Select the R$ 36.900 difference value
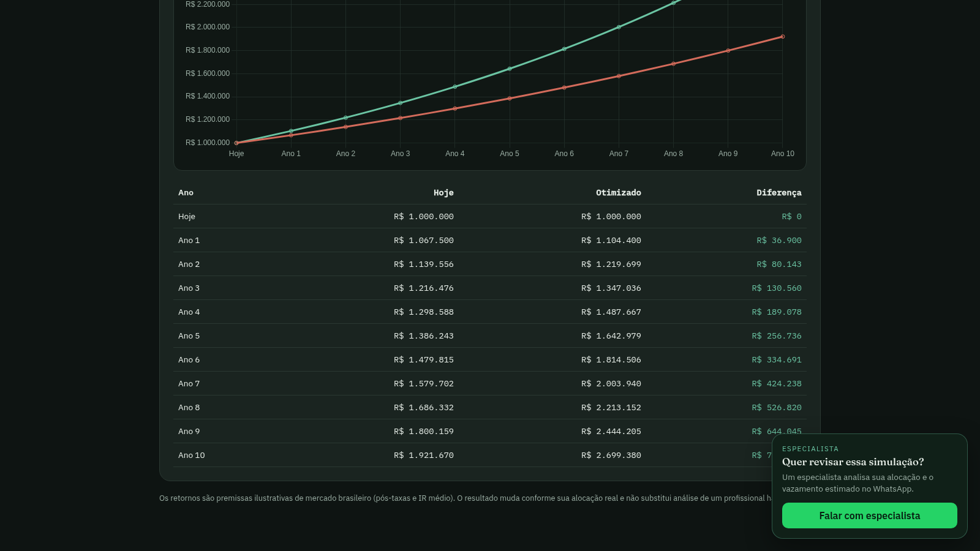 [x=779, y=240]
